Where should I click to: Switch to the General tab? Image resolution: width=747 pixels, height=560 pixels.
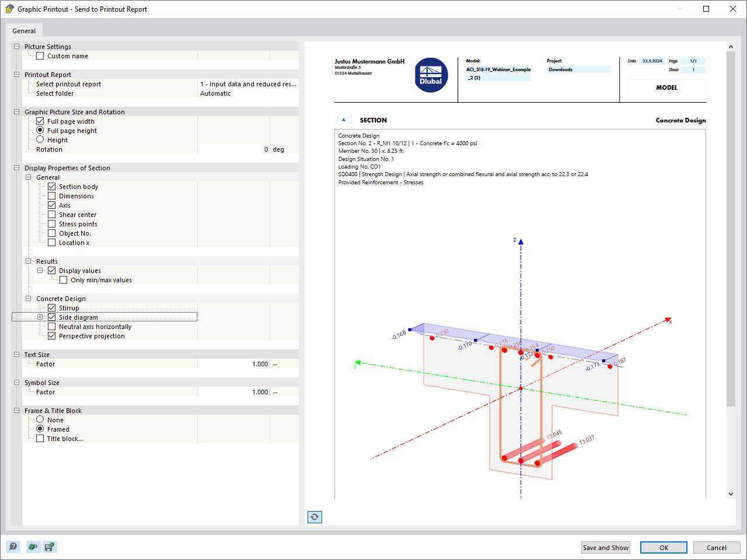click(x=24, y=30)
